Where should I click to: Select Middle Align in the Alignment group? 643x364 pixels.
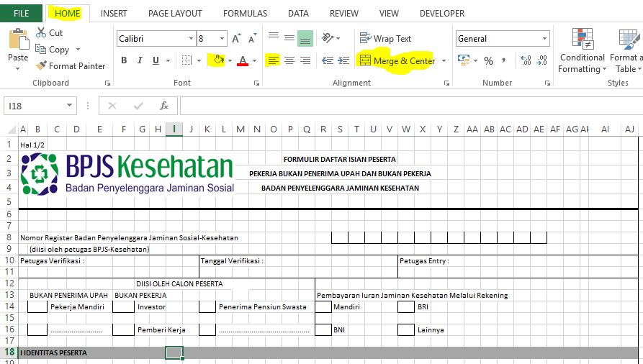tap(289, 38)
